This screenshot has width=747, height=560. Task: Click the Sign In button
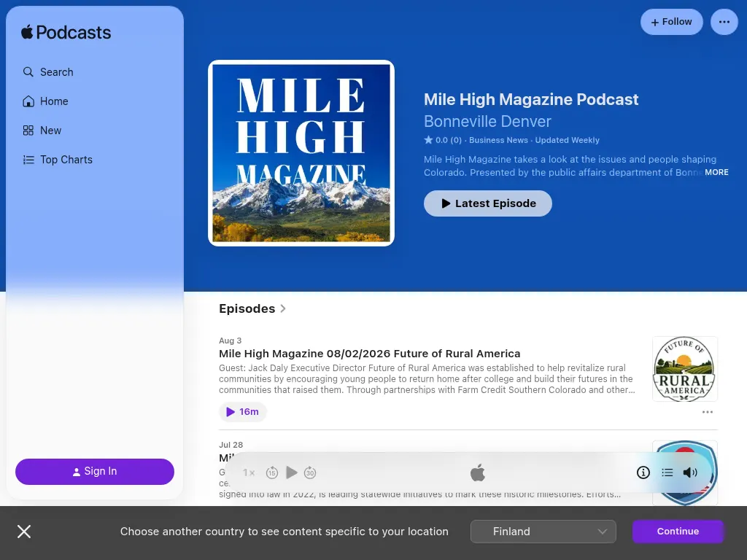click(x=95, y=472)
